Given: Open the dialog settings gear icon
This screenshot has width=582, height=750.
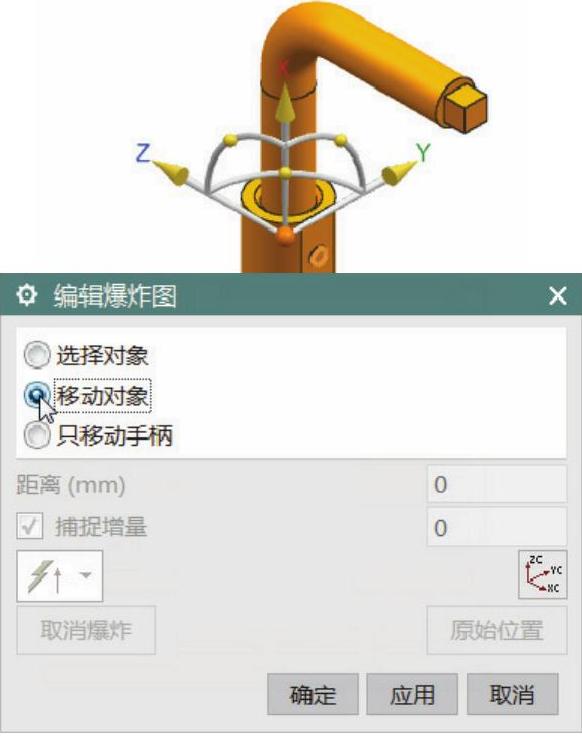Looking at the screenshot, I should tap(26, 295).
